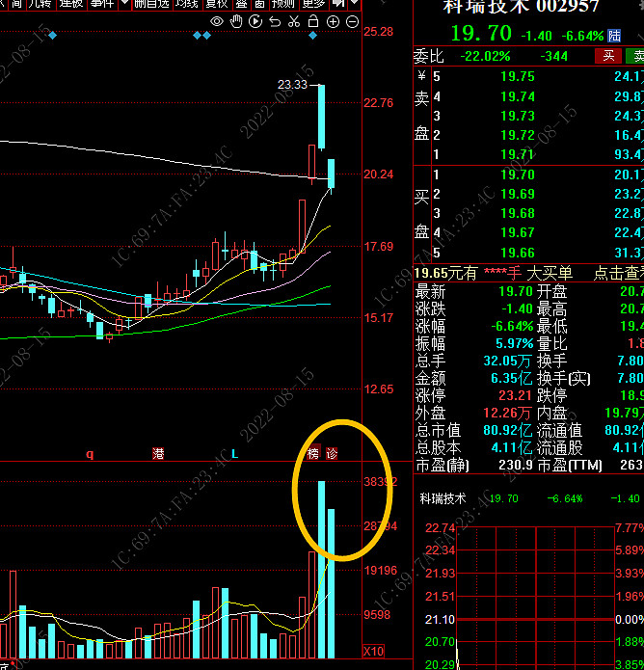Click the 榜 marker on the chart

(x=313, y=453)
